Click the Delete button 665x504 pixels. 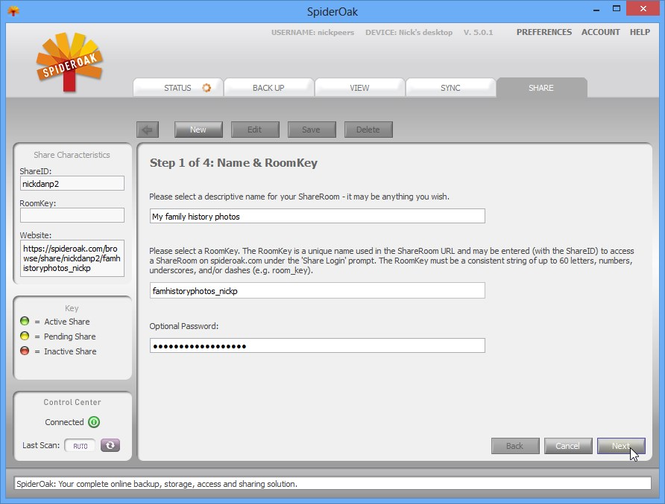coord(368,130)
